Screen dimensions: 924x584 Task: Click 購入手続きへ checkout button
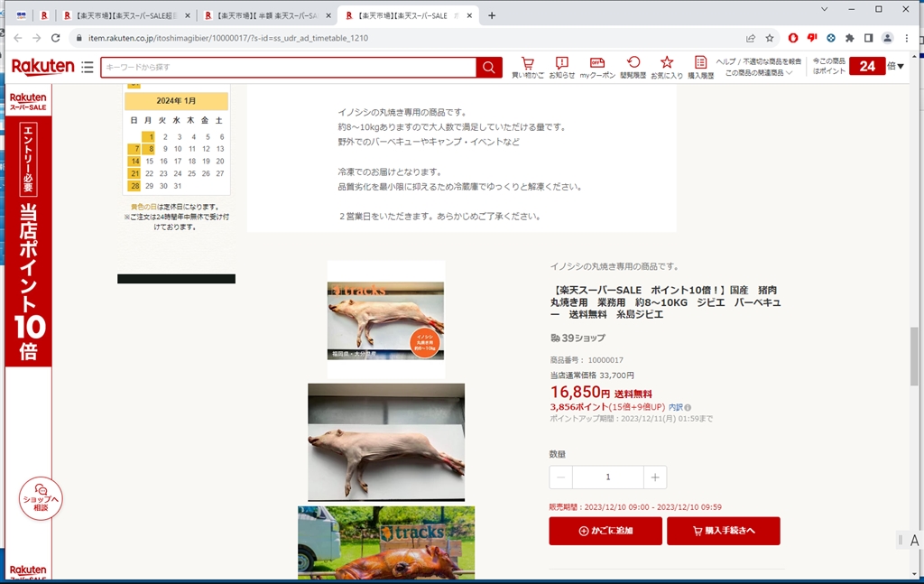click(723, 531)
